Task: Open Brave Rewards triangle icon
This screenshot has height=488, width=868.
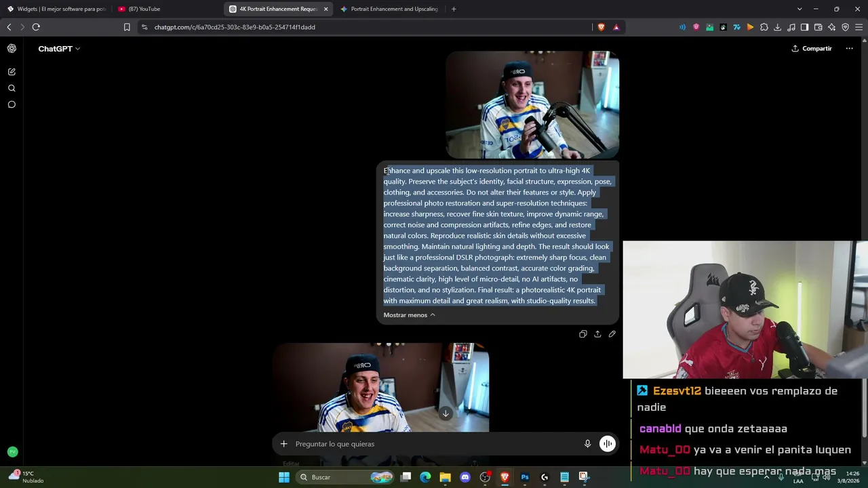Action: [616, 27]
